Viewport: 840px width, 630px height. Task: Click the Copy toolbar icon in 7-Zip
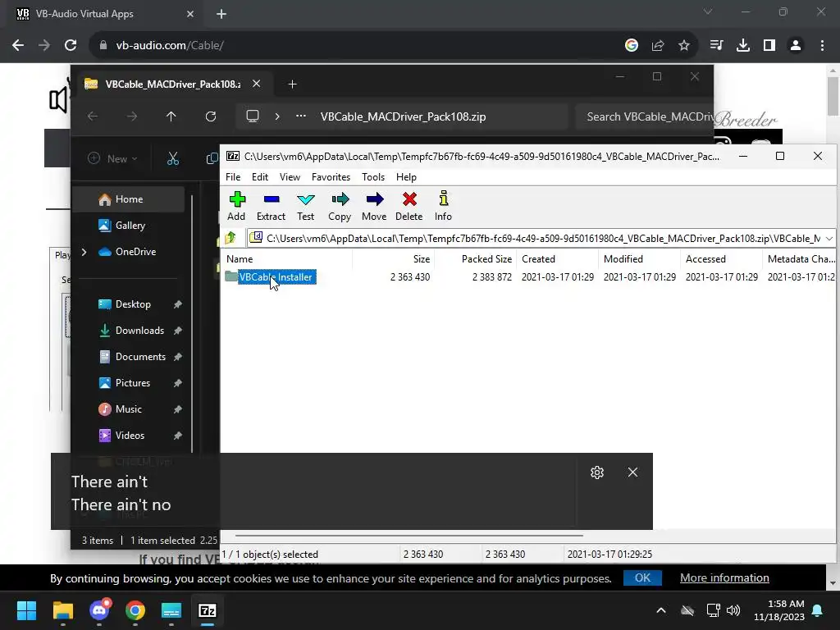click(x=340, y=206)
